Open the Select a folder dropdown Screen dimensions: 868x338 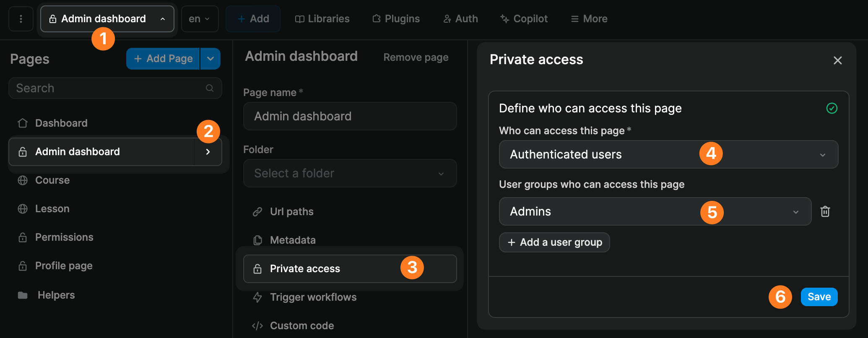pyautogui.click(x=350, y=173)
